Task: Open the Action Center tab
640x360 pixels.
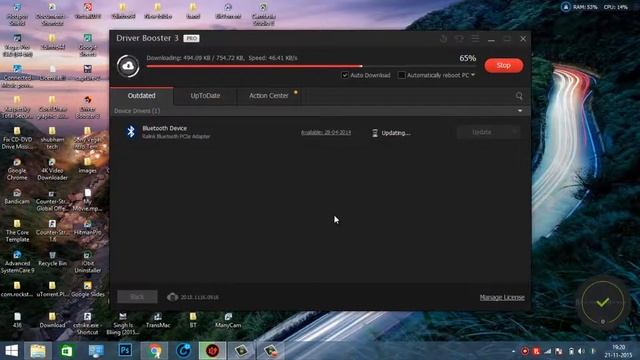Action: [269, 96]
